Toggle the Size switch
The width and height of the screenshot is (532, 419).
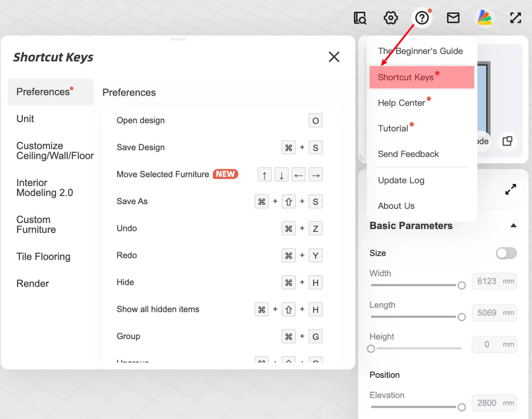click(506, 253)
